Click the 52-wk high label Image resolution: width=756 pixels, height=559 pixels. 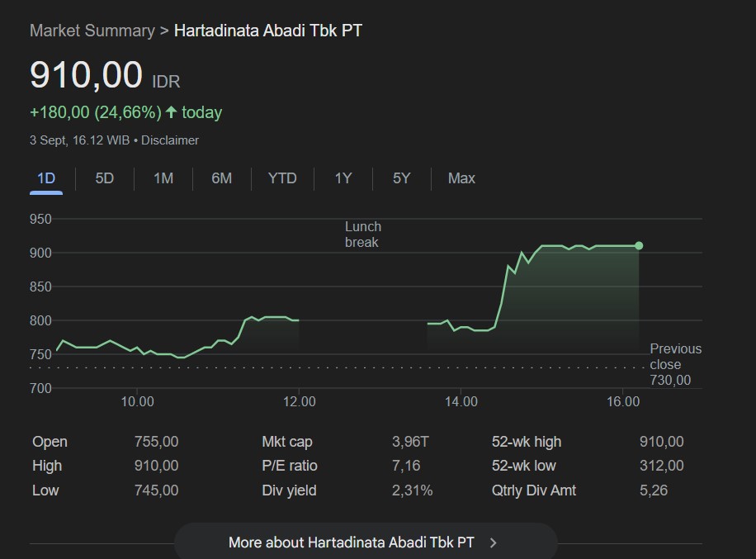(x=527, y=442)
